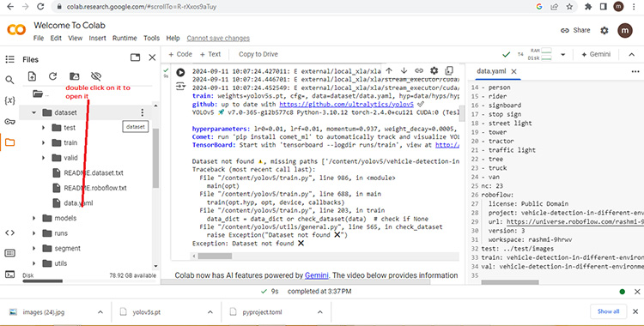Viewport: 644px width, 326px height.
Task: Expand the segment folder
Action: [x=34, y=249]
